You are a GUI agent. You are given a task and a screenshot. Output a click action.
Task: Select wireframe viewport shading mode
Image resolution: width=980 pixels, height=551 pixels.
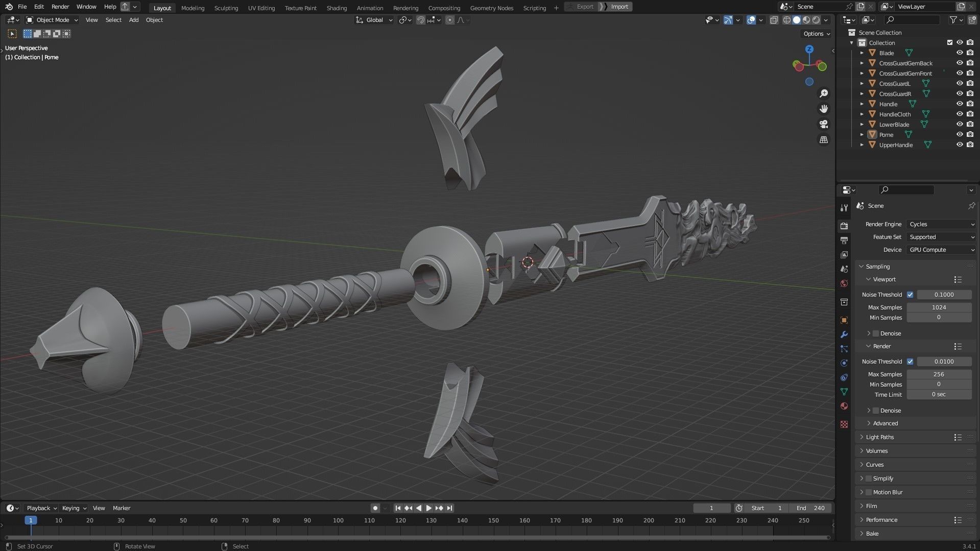tap(787, 20)
